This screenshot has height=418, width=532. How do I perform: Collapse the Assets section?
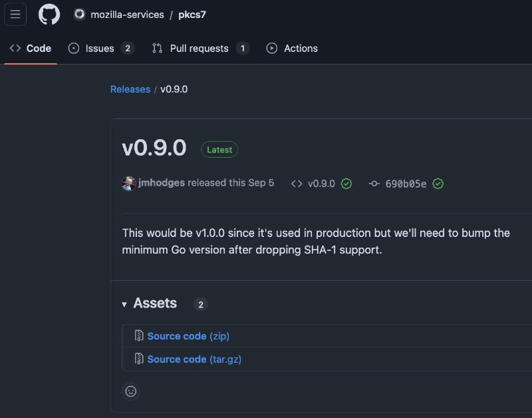coord(124,304)
